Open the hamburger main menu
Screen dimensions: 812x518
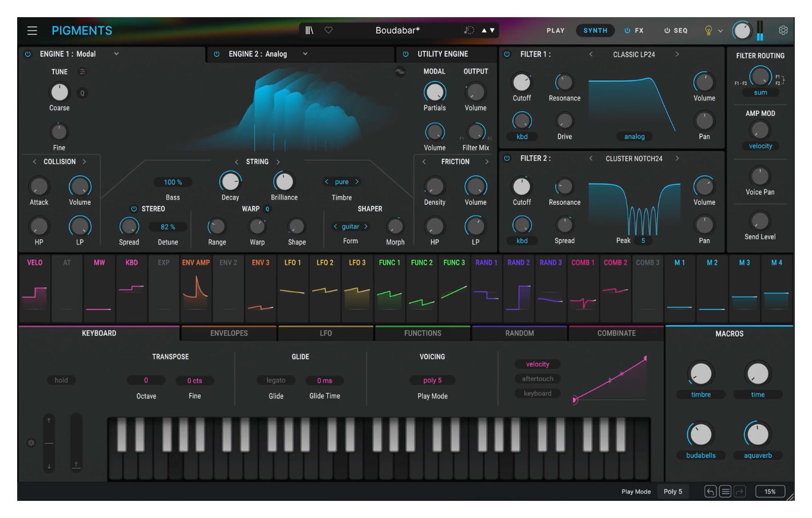coord(32,30)
